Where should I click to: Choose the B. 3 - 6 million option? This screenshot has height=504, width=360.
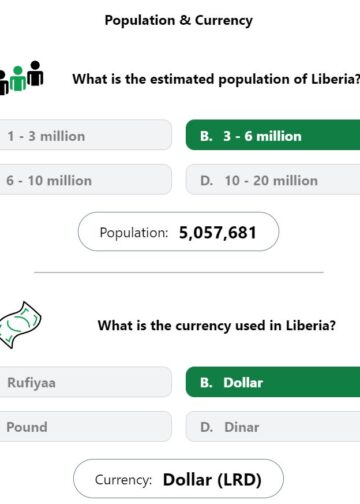tap(273, 135)
